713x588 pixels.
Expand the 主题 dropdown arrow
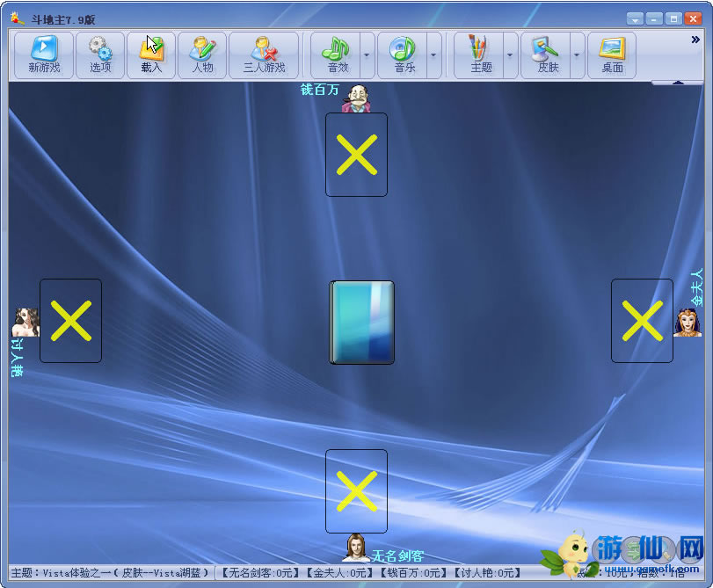tap(510, 55)
